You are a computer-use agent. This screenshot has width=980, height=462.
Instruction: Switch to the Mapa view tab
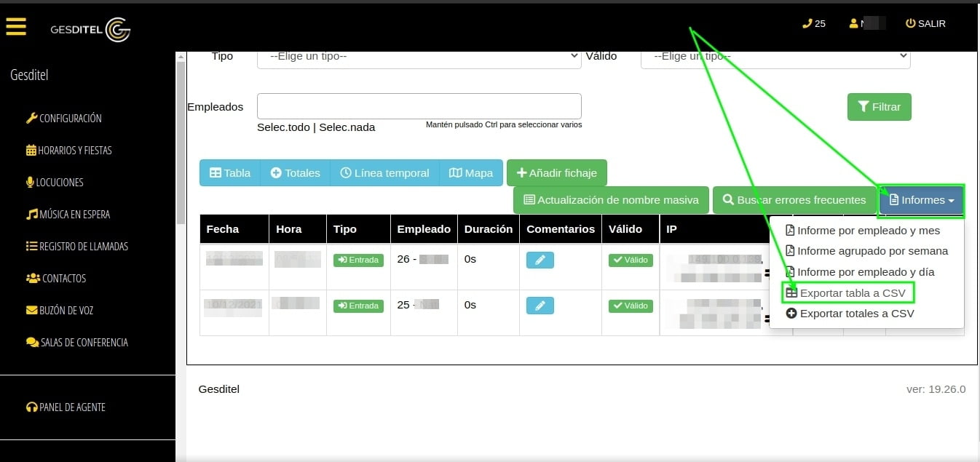click(x=471, y=172)
